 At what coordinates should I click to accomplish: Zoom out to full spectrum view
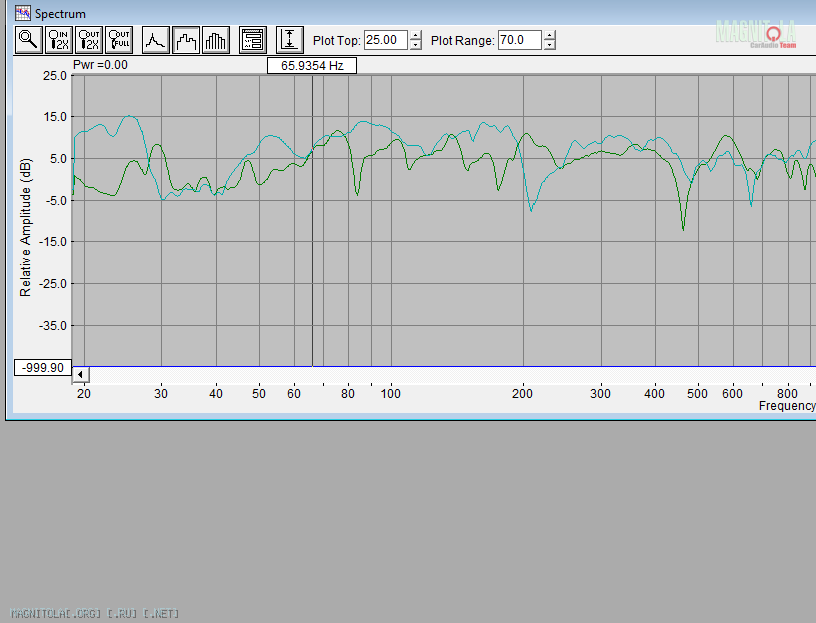pos(119,40)
